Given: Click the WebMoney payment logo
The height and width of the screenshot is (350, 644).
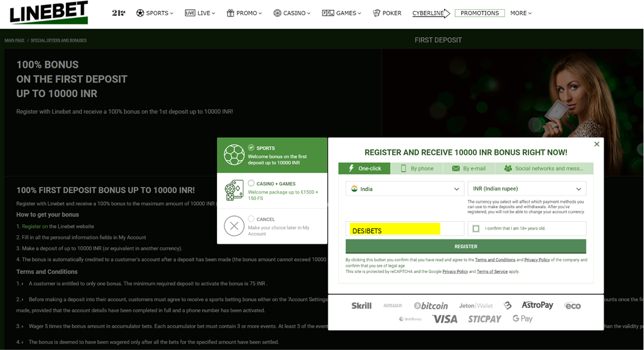Looking at the screenshot, I should click(410, 319).
